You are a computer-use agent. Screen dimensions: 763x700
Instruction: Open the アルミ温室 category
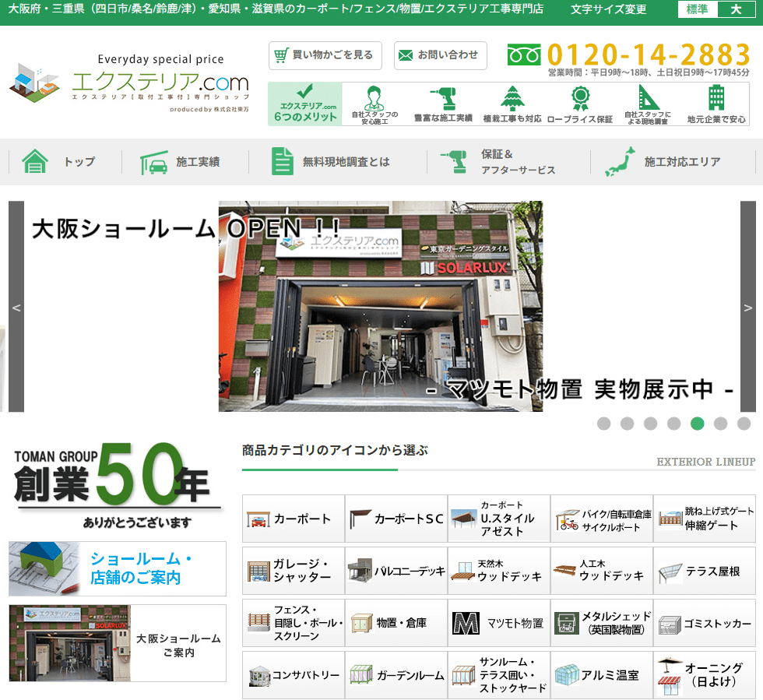tap(601, 675)
